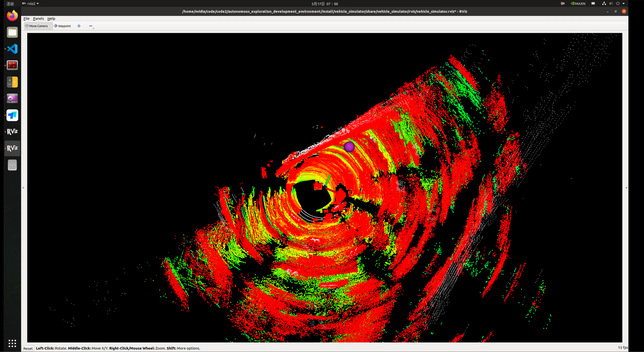The width and height of the screenshot is (644, 352).
Task: Show applications grid in dock
Action: [x=12, y=343]
